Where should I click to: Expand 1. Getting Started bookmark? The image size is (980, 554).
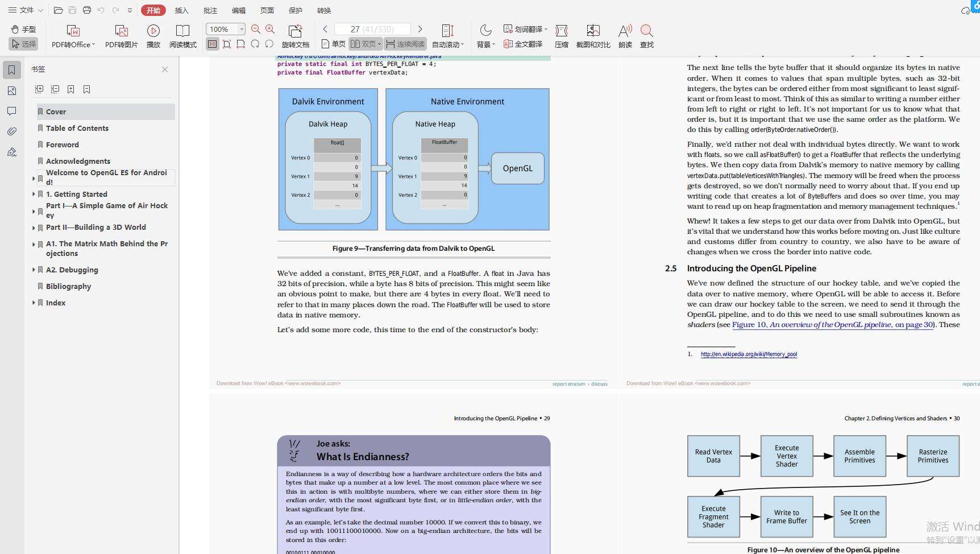point(34,194)
